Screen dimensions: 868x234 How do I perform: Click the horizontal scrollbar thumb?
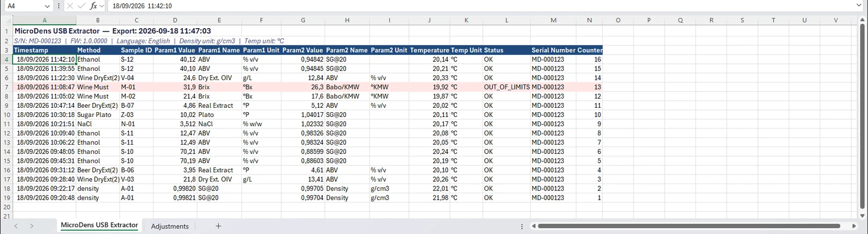[x=689, y=226]
